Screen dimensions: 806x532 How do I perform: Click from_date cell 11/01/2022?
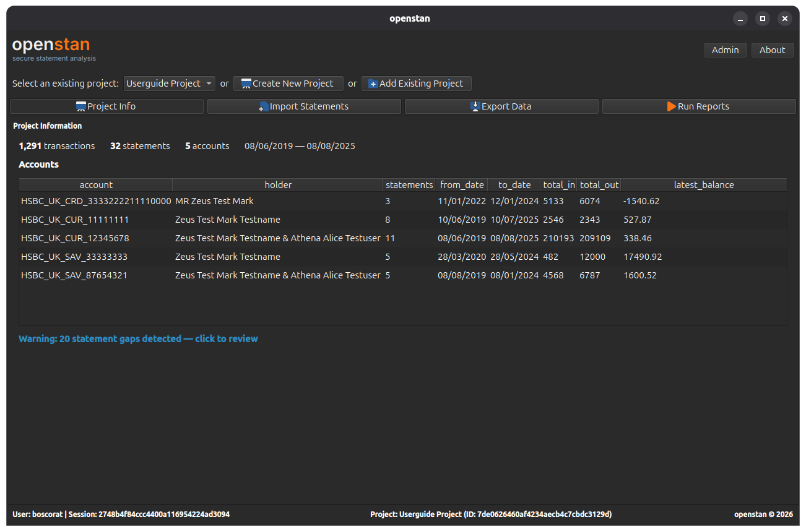coord(462,201)
